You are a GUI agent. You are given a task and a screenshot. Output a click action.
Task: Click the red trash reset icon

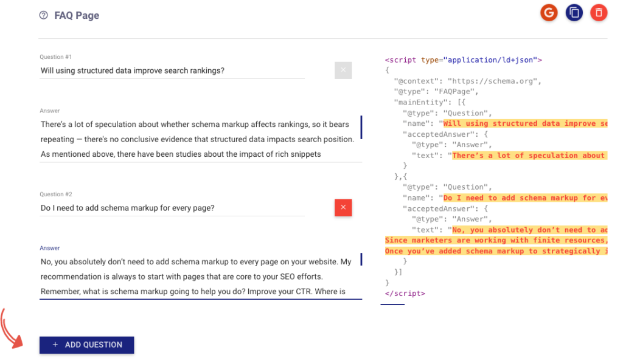tap(599, 12)
